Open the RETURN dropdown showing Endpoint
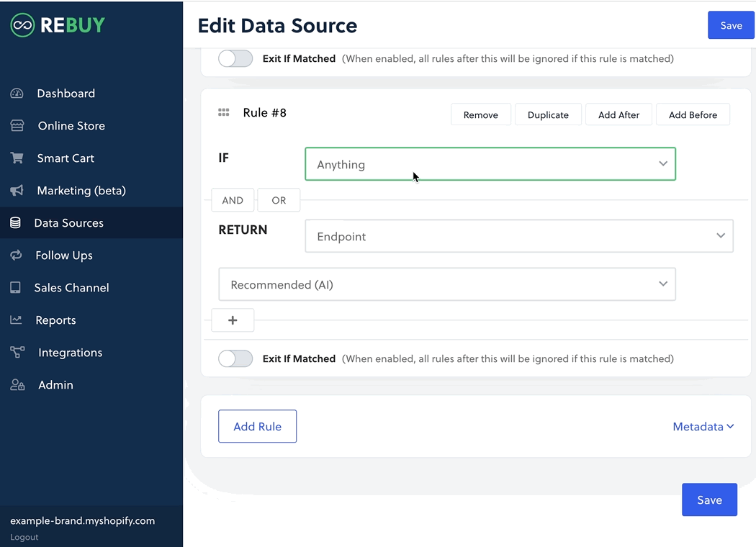This screenshot has height=547, width=756. tap(519, 236)
